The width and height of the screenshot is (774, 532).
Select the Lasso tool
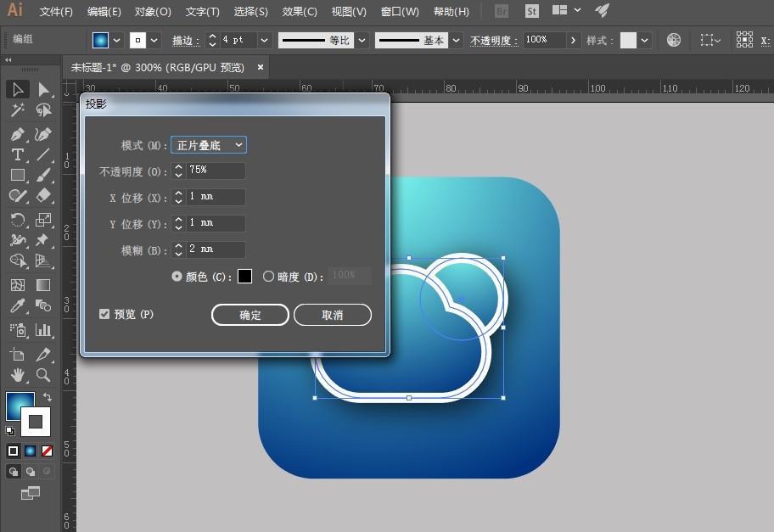pyautogui.click(x=43, y=110)
